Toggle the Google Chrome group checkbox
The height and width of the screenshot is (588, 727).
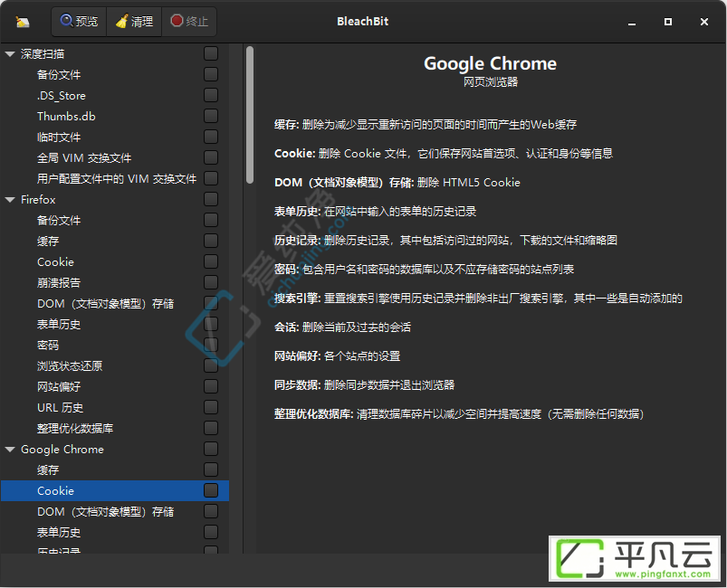tap(211, 449)
